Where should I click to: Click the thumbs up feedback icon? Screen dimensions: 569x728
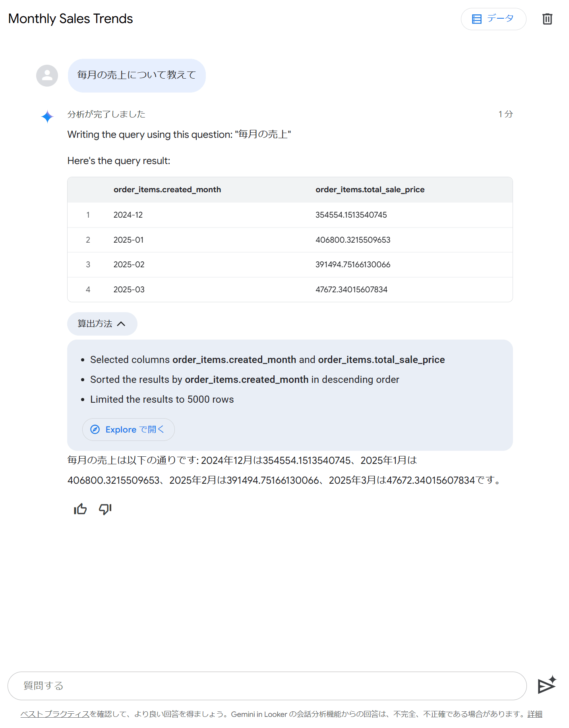[80, 509]
